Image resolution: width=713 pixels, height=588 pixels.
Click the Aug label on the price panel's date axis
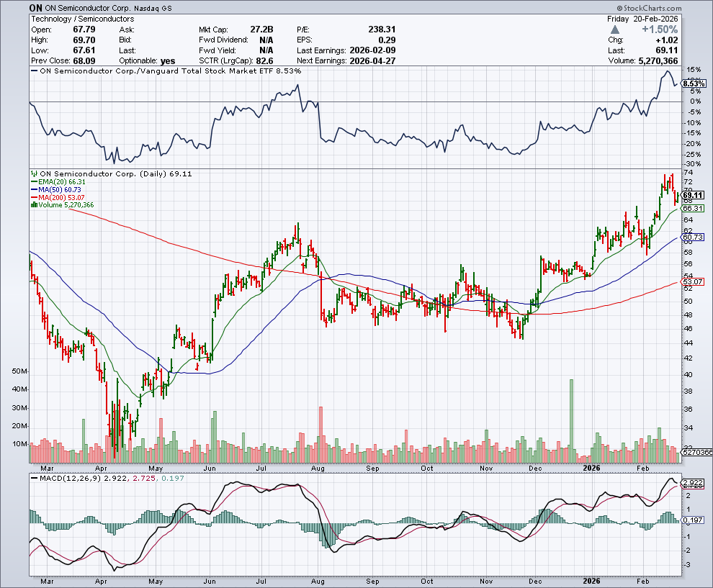[x=318, y=468]
